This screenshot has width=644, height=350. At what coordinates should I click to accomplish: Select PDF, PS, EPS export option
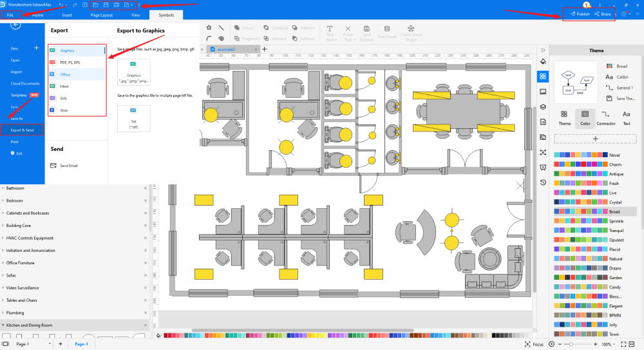click(70, 63)
